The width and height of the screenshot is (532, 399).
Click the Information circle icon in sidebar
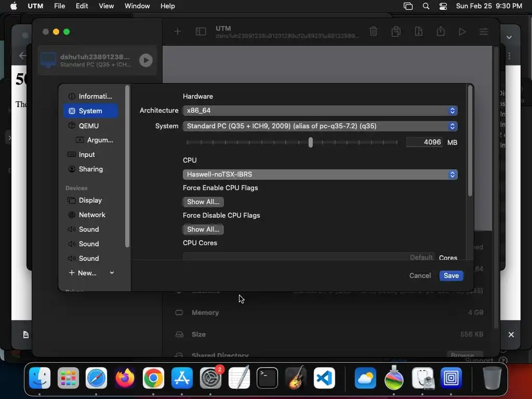point(72,96)
